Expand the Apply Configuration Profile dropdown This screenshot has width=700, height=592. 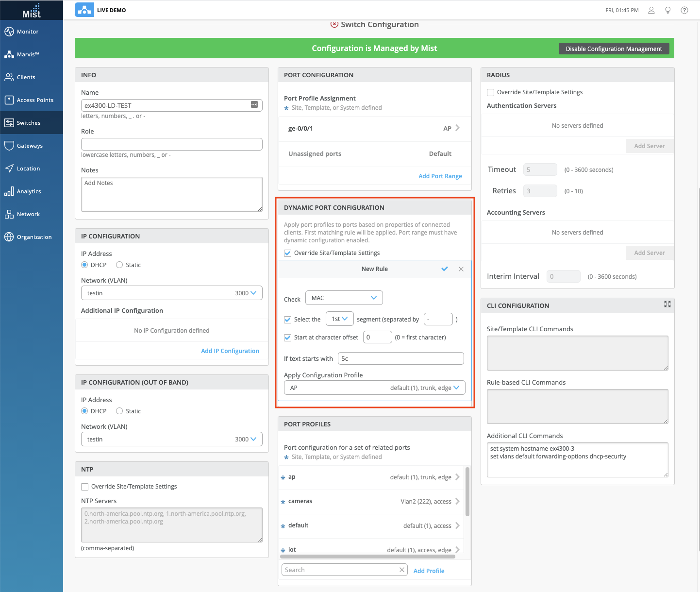click(x=374, y=388)
